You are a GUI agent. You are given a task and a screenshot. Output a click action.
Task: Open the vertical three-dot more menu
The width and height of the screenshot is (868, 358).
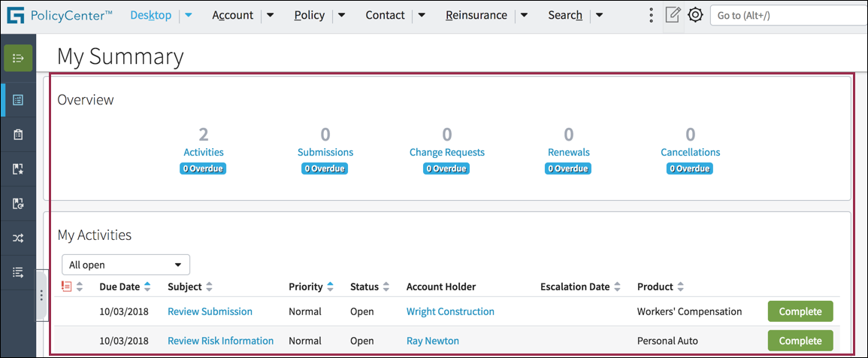point(652,15)
